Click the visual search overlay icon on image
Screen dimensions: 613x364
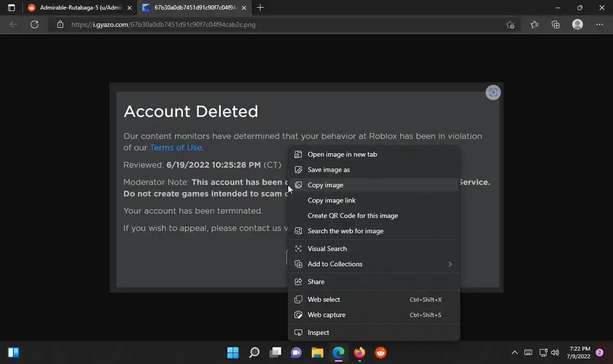tap(493, 92)
